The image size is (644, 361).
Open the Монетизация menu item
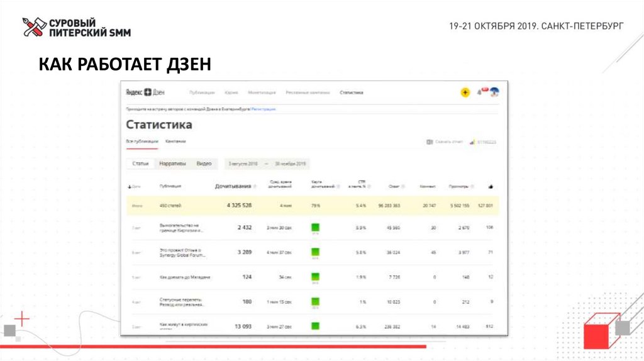coord(262,93)
